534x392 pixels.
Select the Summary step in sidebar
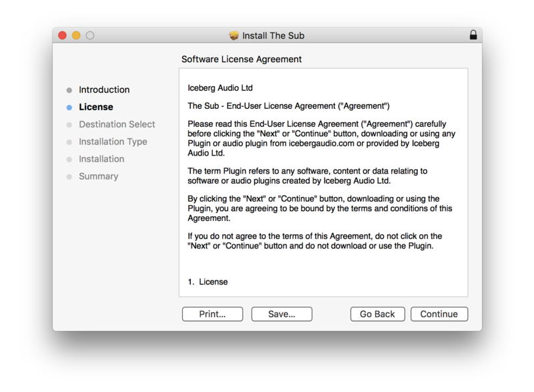click(98, 176)
